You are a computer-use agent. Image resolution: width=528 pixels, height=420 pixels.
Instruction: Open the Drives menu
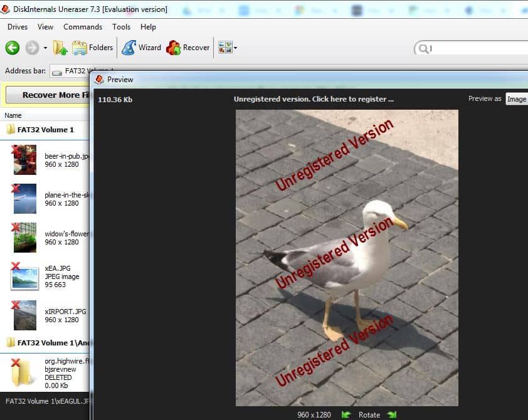pos(18,27)
